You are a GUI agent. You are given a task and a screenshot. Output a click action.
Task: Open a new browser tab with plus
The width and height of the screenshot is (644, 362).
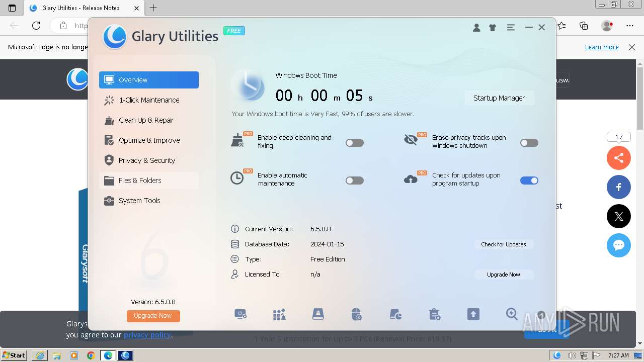[x=153, y=8]
